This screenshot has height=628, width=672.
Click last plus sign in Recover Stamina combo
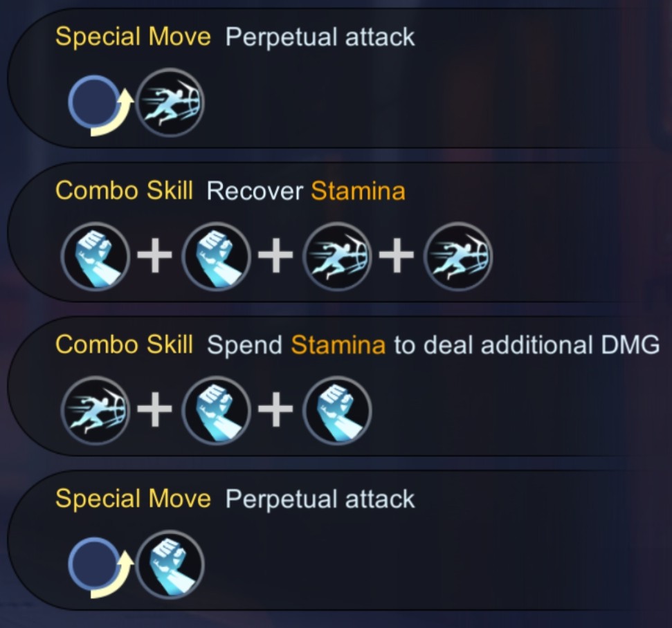(x=397, y=256)
